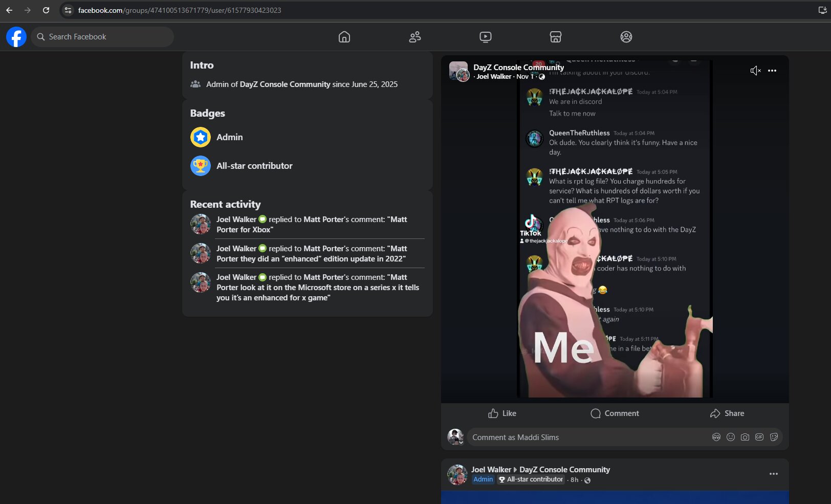Open video post group avatar thumbnail
This screenshot has width=831, height=504.
tap(458, 71)
